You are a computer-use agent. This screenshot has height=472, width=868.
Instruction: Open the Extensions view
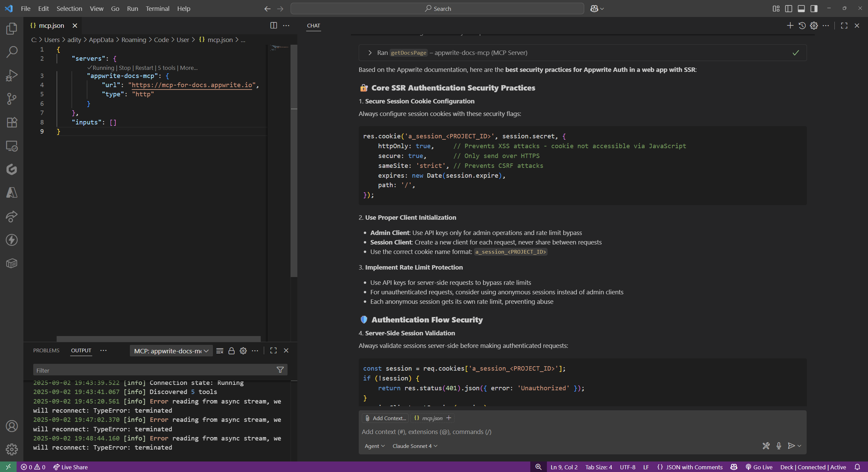12,122
